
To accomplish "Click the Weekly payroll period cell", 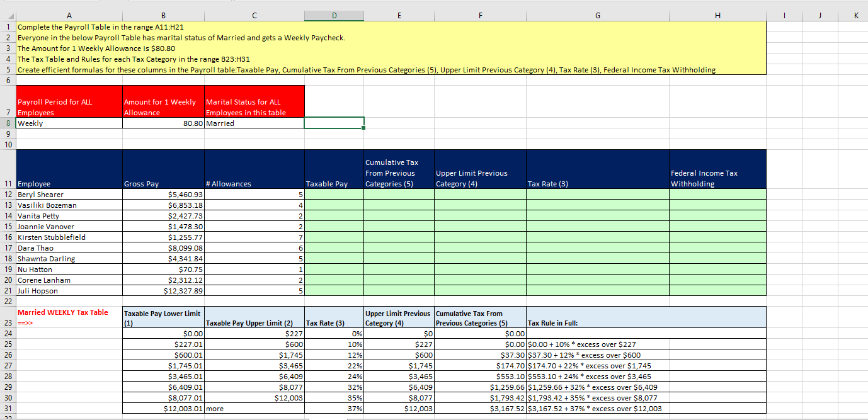I will click(69, 123).
